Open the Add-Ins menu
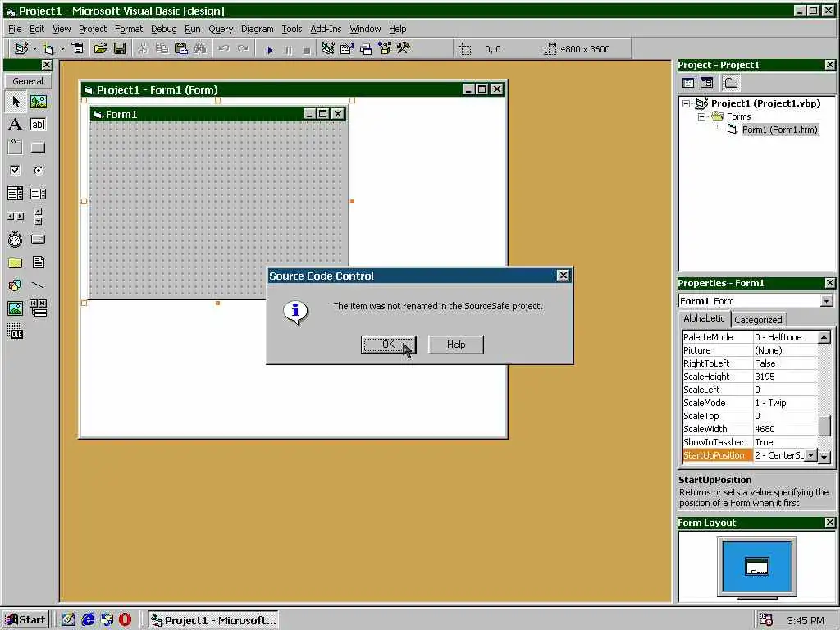 326,29
